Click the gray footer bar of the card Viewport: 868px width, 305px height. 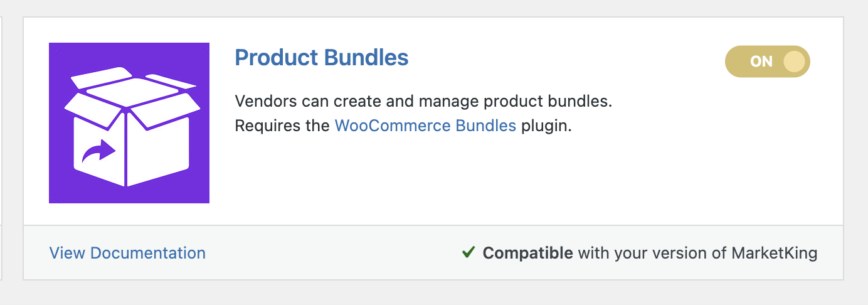pos(433,253)
